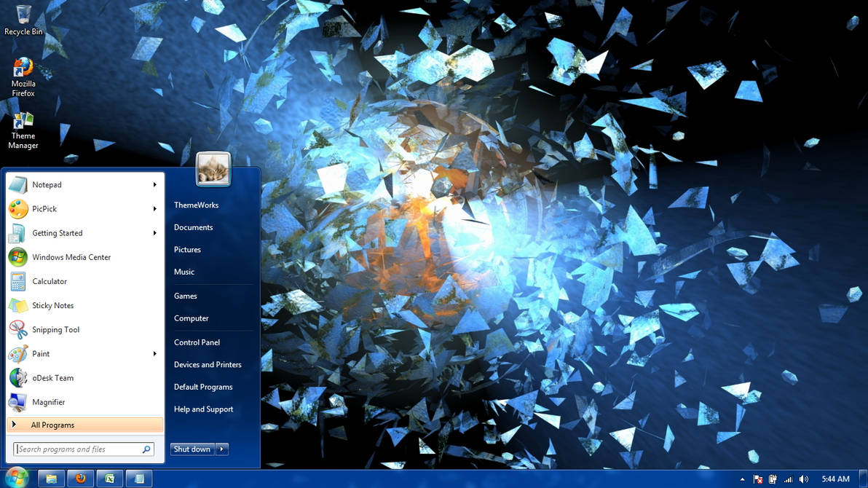This screenshot has height=488, width=868.
Task: Click Show desktop button at taskbar end
Action: click(863, 479)
